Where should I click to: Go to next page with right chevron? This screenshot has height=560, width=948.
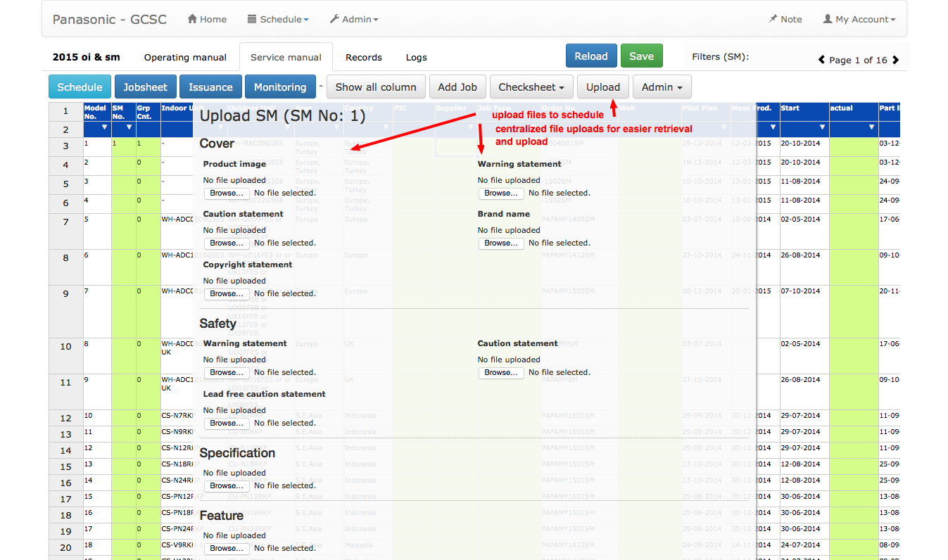coord(895,61)
